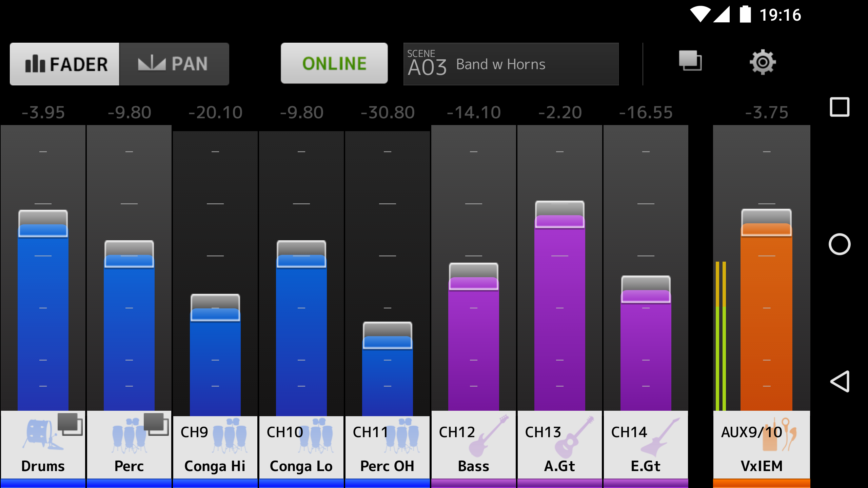Image resolution: width=868 pixels, height=488 pixels.
Task: Tap the Wi-Fi status icon
Action: (700, 15)
